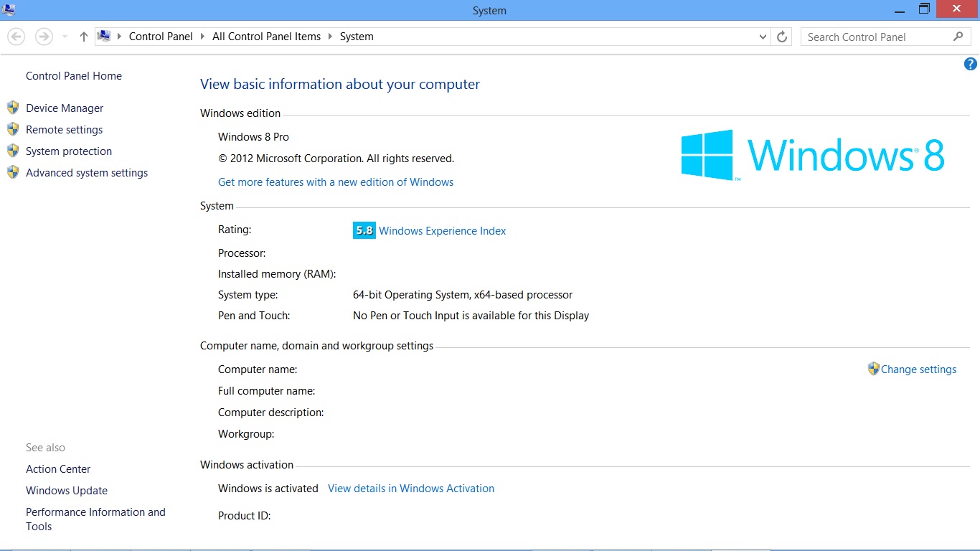Navigate back using the back arrow

pyautogui.click(x=16, y=36)
